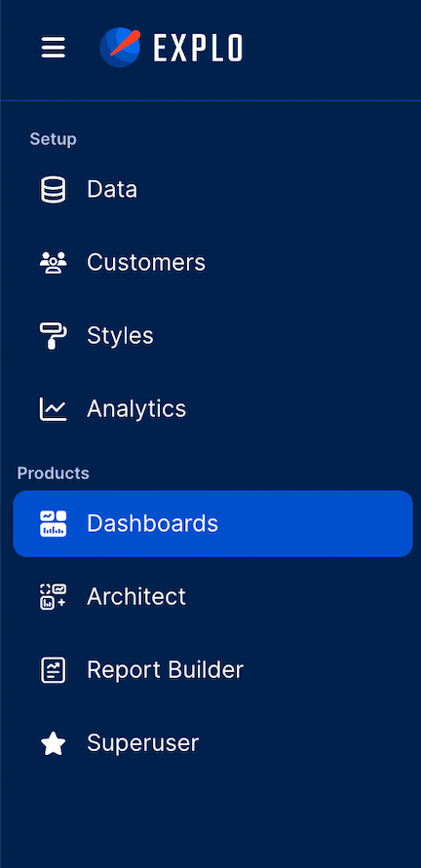Click the Dashboards grid icon
Viewport: 421px width, 868px height.
click(54, 524)
